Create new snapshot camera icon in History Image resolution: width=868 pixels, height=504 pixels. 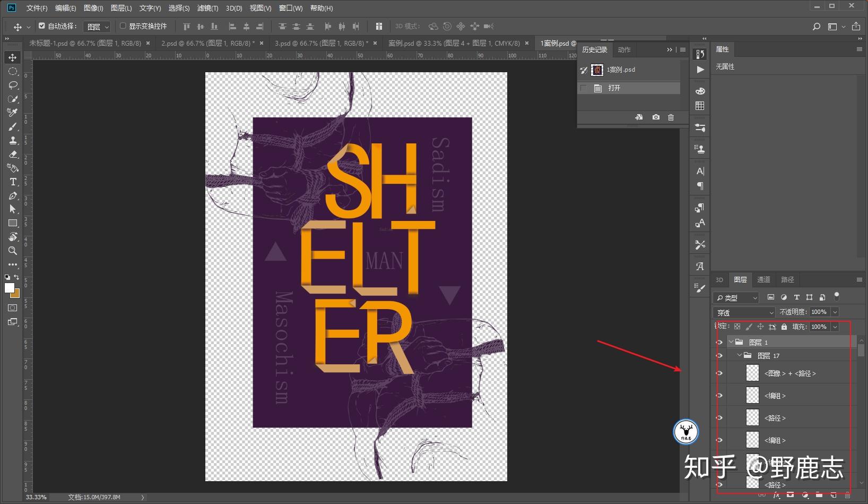[656, 117]
